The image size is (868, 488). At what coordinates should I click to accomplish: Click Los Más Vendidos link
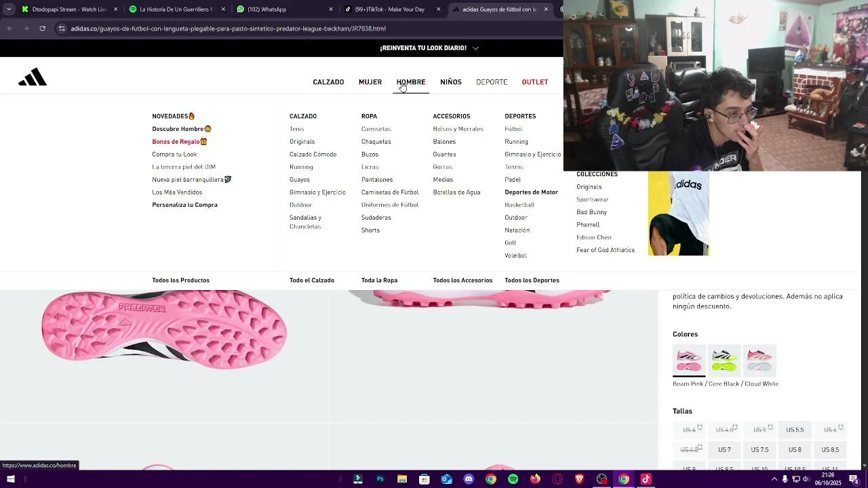pyautogui.click(x=177, y=192)
